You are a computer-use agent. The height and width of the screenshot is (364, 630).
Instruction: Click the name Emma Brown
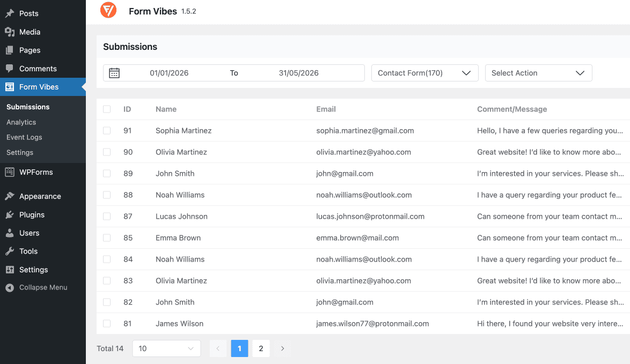178,238
